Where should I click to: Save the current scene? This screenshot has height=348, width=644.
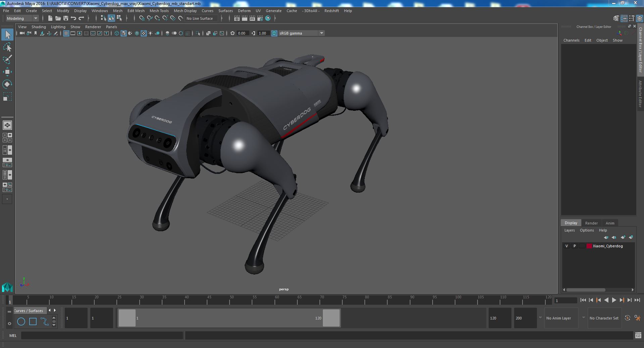point(66,18)
